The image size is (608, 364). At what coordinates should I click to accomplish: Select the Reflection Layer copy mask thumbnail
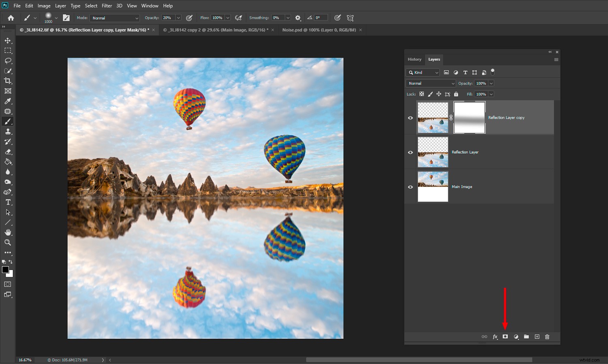(x=469, y=118)
